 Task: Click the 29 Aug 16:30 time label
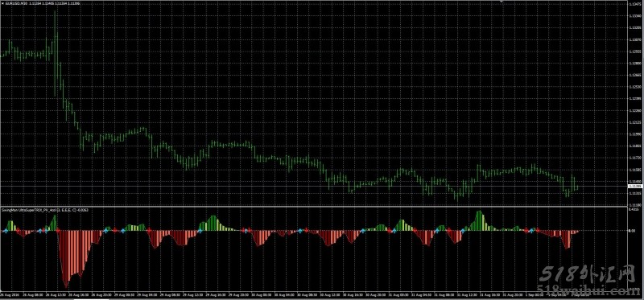[213, 294]
